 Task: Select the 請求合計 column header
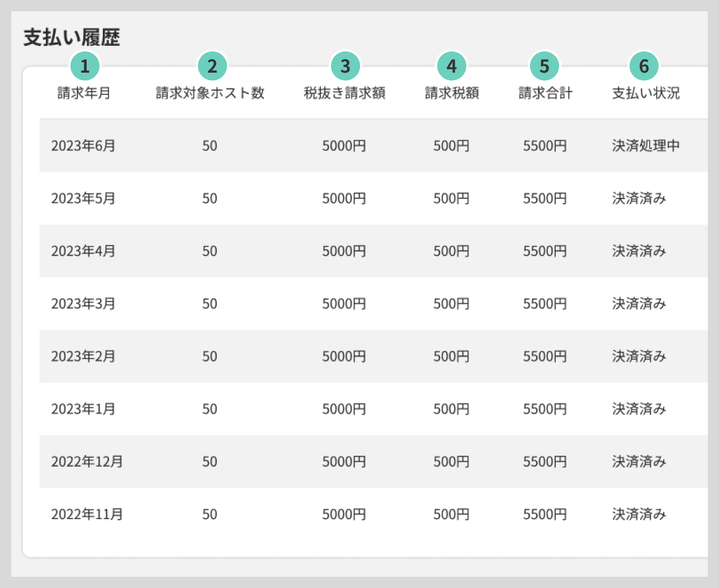coord(545,93)
